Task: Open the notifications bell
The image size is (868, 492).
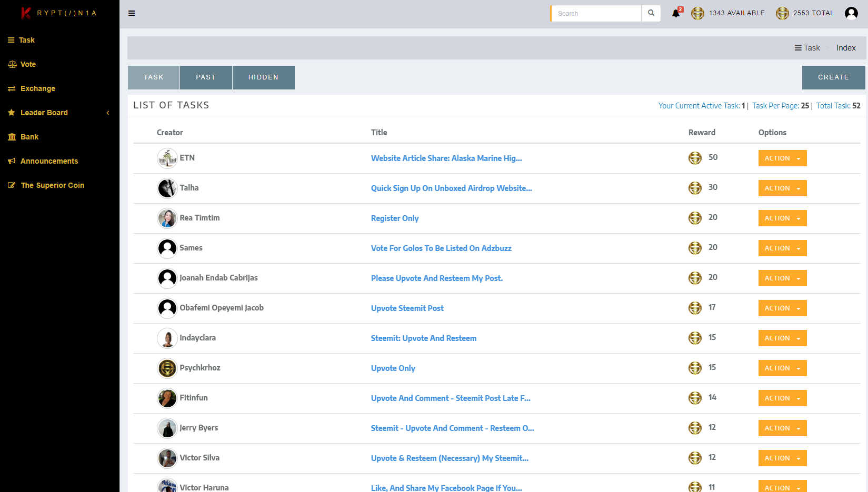Action: pyautogui.click(x=676, y=13)
